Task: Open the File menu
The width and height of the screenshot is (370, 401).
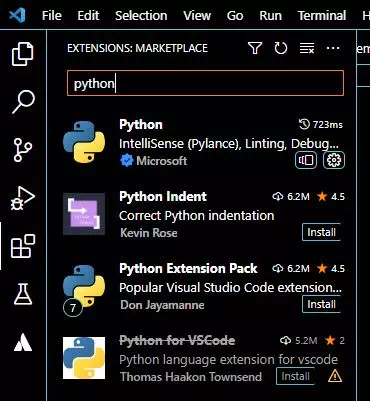Action: (52, 16)
